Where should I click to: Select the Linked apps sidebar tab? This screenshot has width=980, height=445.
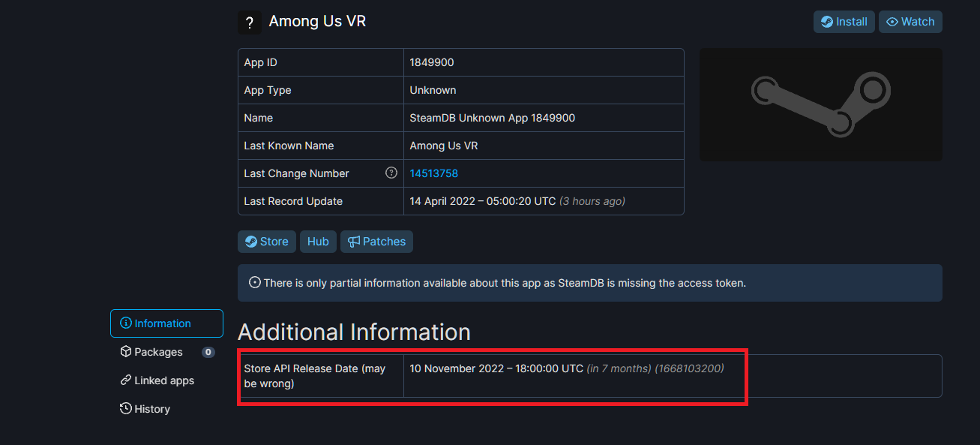[x=166, y=380]
